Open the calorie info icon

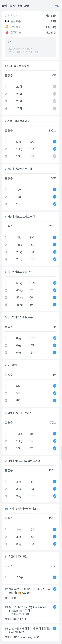point(19,33)
